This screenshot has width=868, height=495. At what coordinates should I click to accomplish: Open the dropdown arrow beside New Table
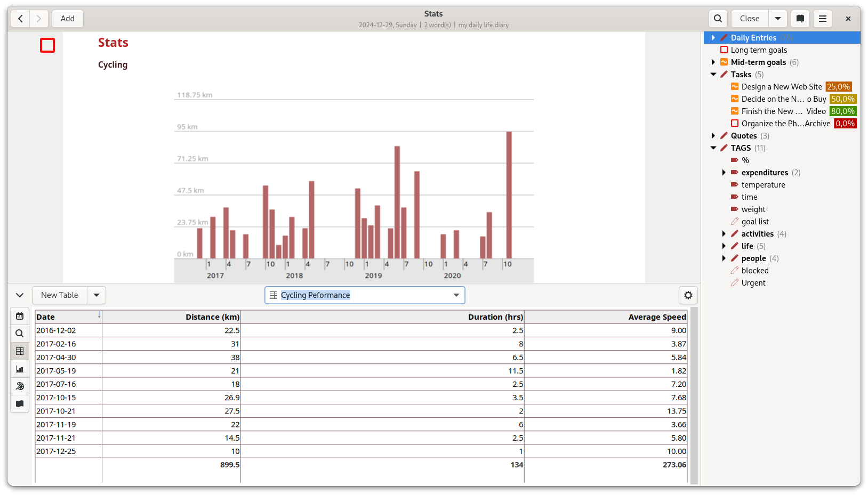pyautogui.click(x=97, y=295)
